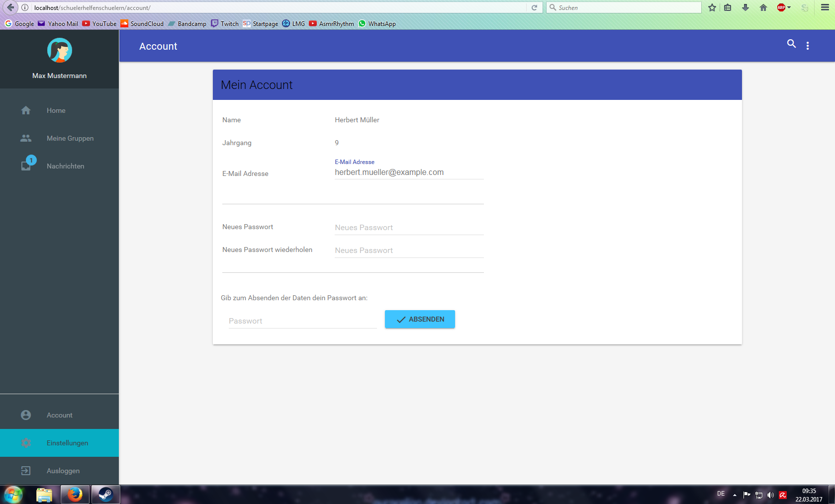This screenshot has width=835, height=504.
Task: Open the Adblock Plus dropdown arrow
Action: (789, 7)
